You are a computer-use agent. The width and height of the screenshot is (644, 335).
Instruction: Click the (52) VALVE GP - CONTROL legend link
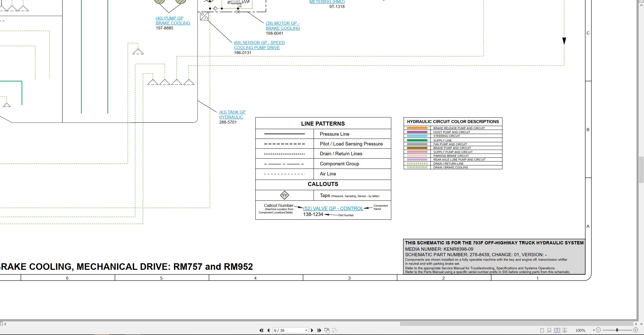coord(333,208)
